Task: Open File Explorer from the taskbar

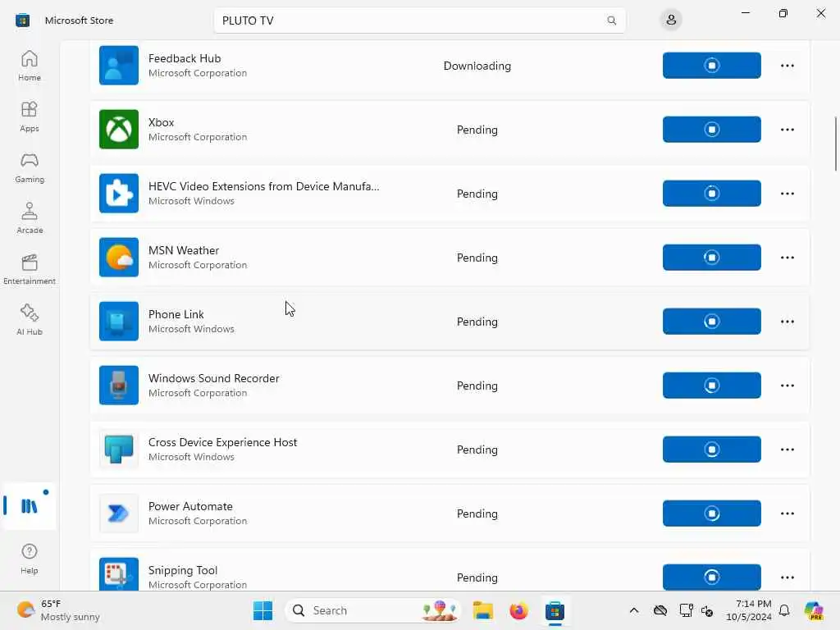Action: (x=482, y=610)
